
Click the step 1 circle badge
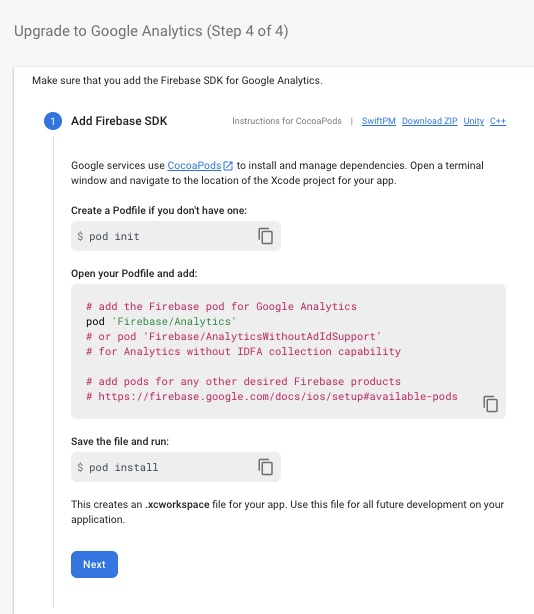(53, 121)
